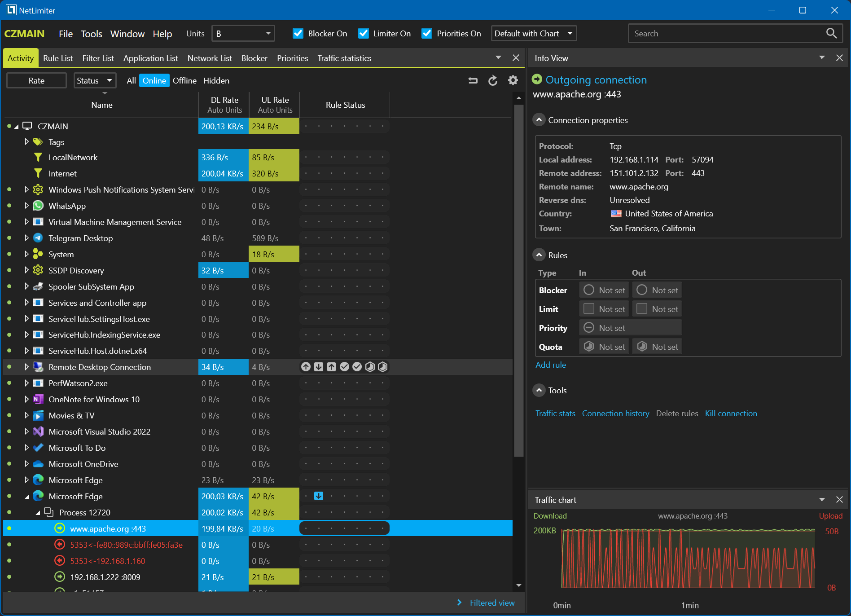Close the Traffic chart panel
This screenshot has height=616, width=851.
pos(839,500)
